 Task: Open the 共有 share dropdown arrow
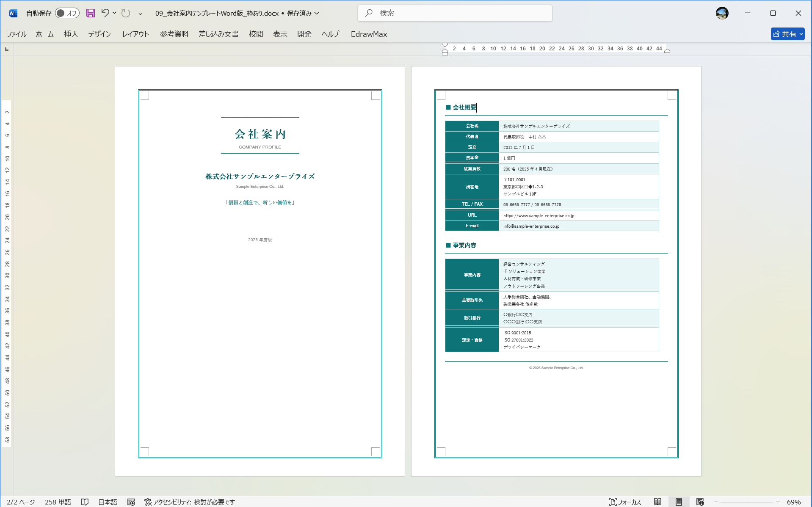click(801, 34)
